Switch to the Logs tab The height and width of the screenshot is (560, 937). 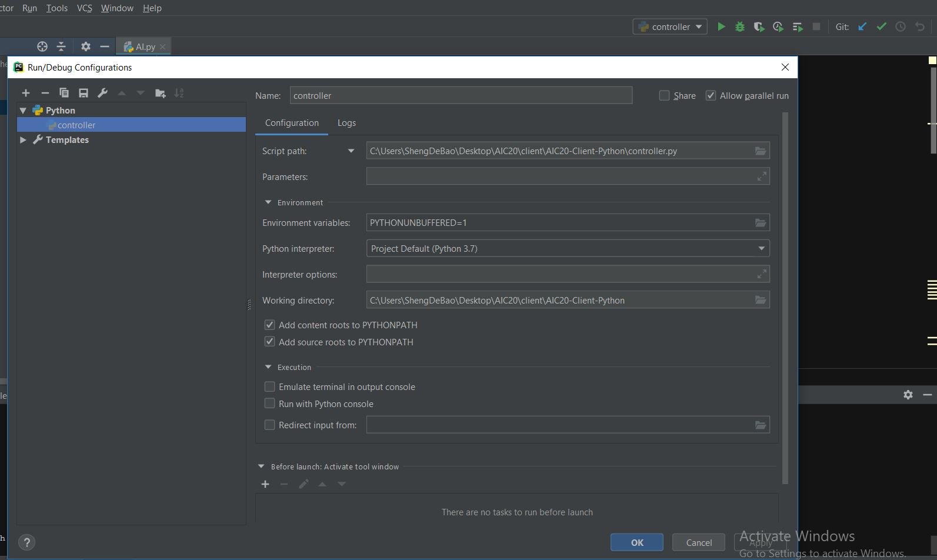[x=346, y=123]
